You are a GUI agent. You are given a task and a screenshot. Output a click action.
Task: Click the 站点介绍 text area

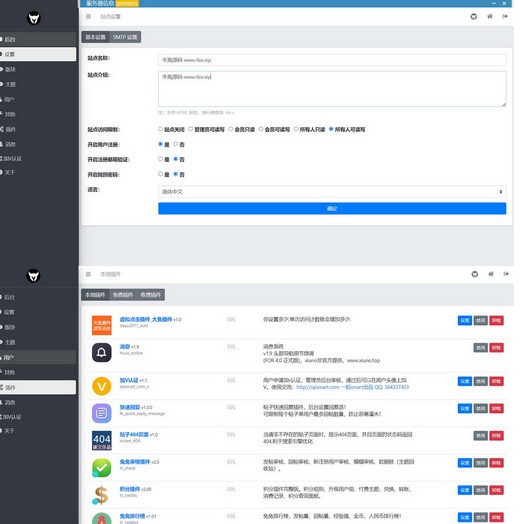tap(332, 89)
